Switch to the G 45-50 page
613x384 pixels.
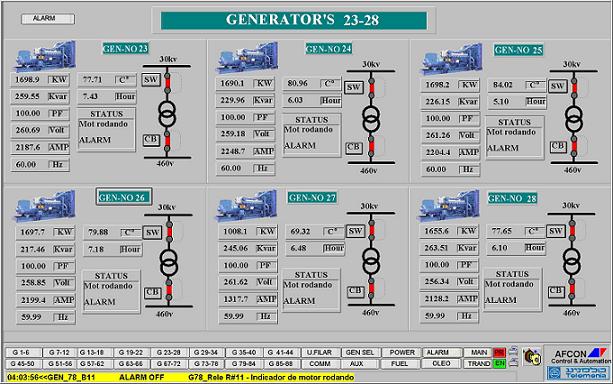point(23,364)
